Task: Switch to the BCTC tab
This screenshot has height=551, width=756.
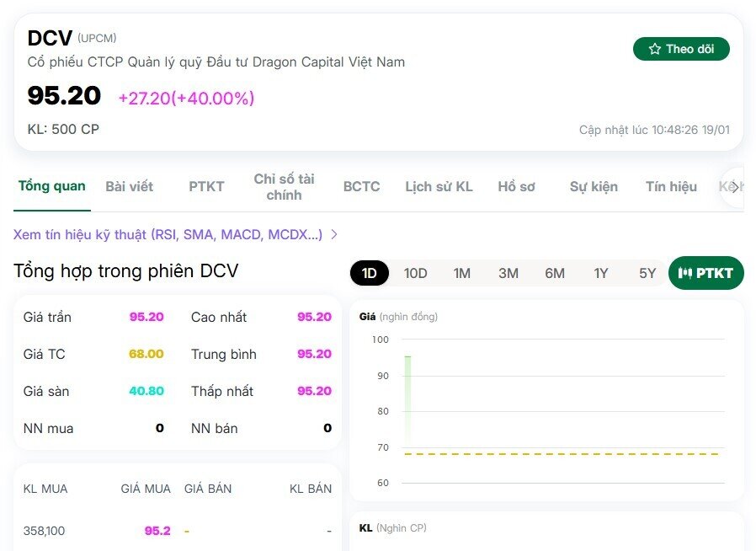Action: tap(360, 186)
